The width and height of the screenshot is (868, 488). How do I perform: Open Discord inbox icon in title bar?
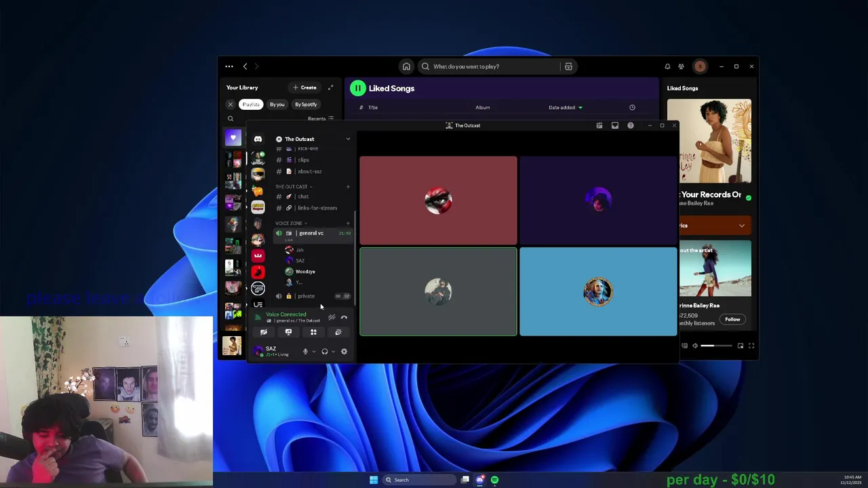pyautogui.click(x=615, y=125)
